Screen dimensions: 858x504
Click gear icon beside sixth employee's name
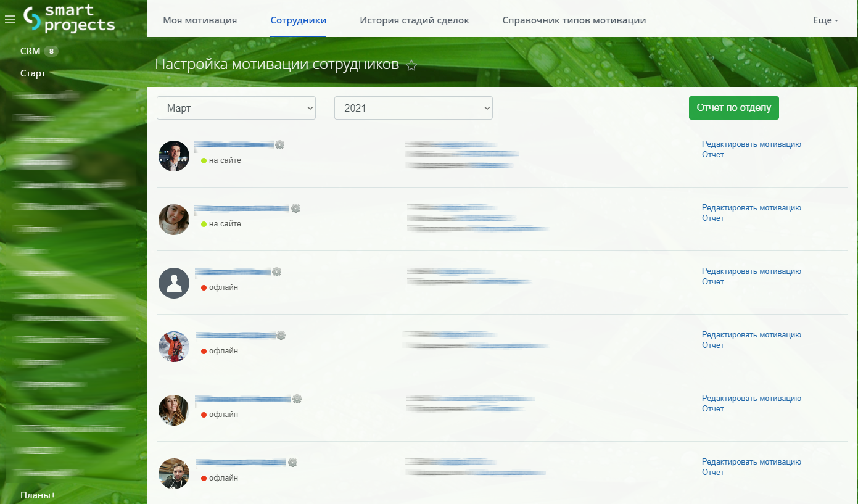pos(292,463)
